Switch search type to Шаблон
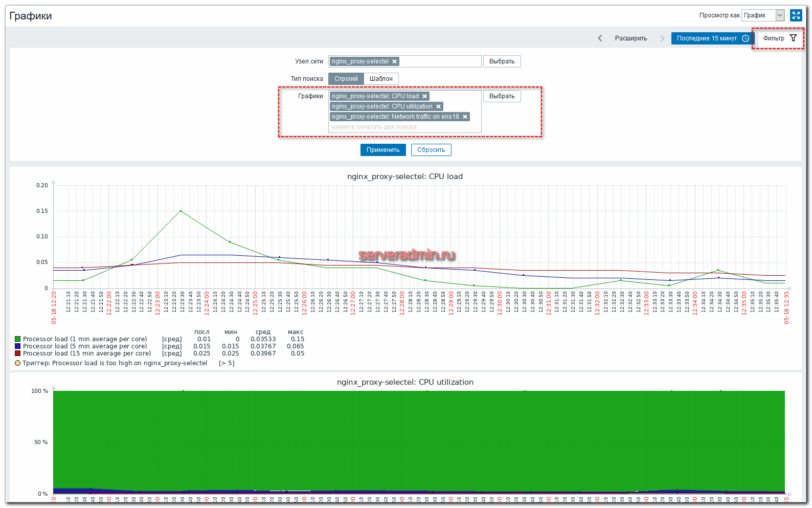The image size is (812, 508). pyautogui.click(x=381, y=79)
